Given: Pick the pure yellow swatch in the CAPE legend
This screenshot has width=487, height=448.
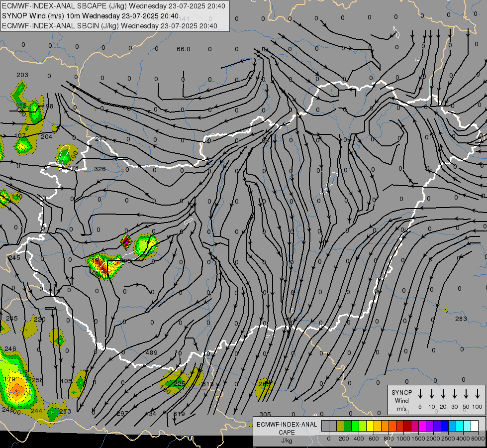Looking at the screenshot, I should (370, 426).
